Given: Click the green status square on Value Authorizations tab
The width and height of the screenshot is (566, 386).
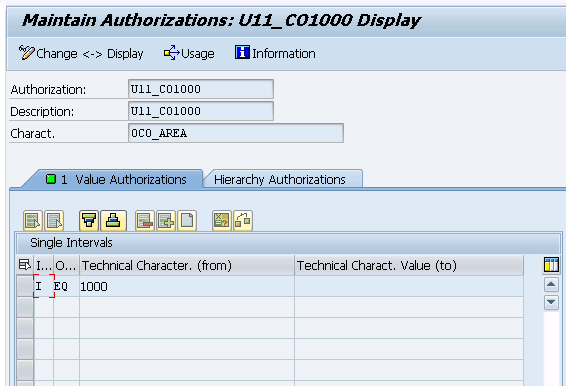Looking at the screenshot, I should (51, 179).
